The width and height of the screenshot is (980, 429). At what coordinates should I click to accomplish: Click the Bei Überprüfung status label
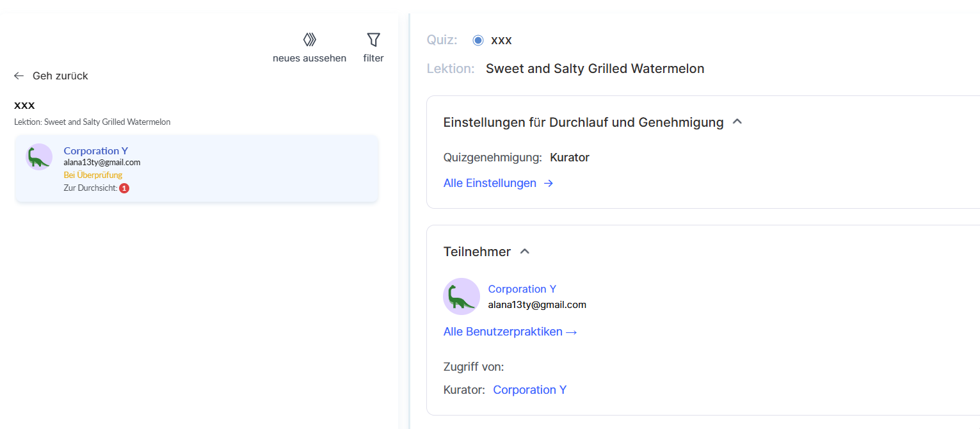click(x=93, y=175)
